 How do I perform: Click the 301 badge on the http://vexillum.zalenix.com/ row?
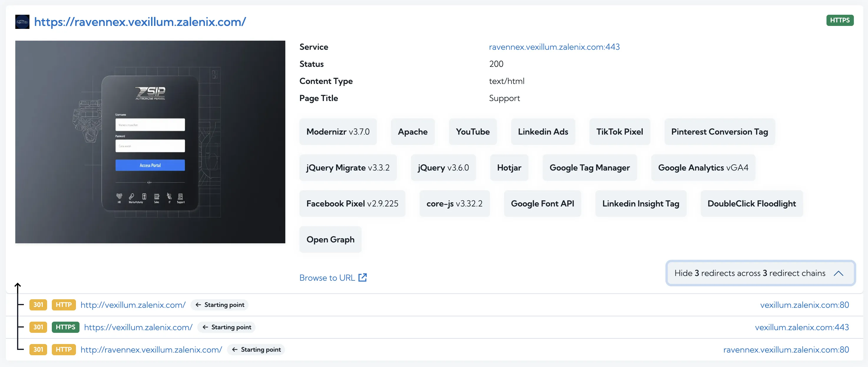pos(38,305)
